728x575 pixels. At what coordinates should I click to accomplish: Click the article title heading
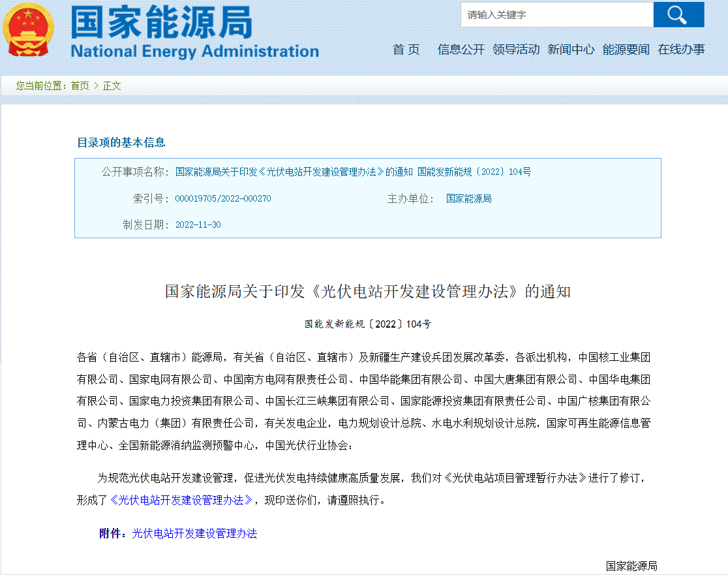(368, 292)
